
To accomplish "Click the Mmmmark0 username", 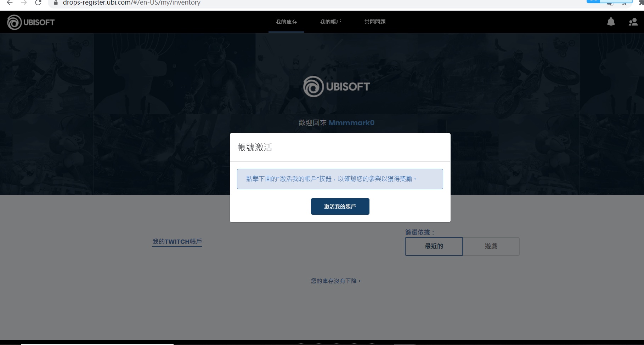I will [x=351, y=123].
